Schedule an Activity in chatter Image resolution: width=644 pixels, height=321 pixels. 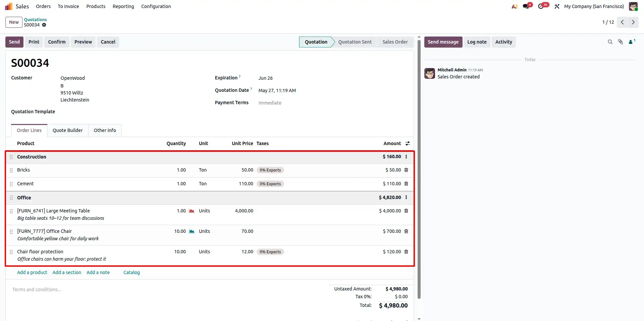[x=504, y=42]
